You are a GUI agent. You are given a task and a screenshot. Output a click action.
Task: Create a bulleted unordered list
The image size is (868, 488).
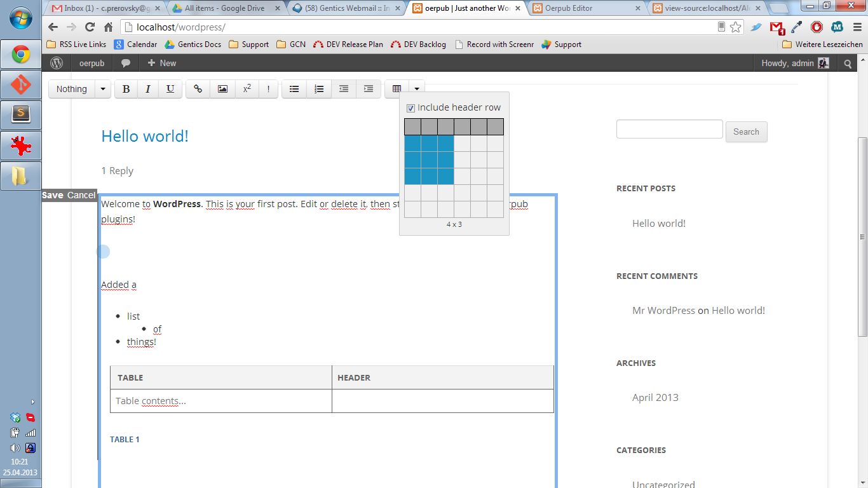294,89
